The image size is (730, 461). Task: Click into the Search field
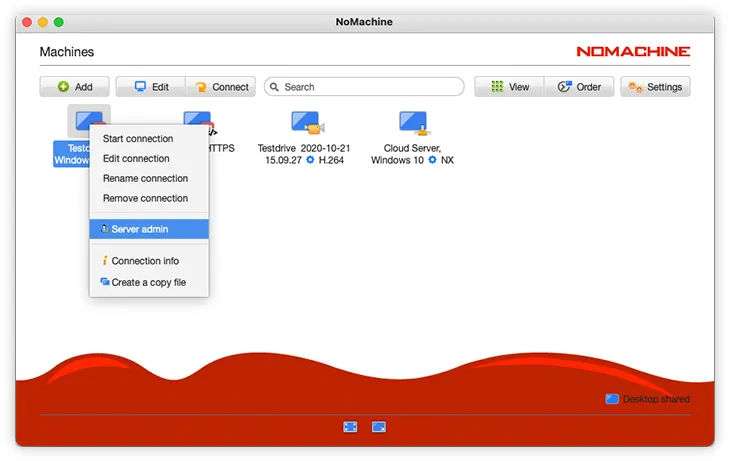(365, 87)
